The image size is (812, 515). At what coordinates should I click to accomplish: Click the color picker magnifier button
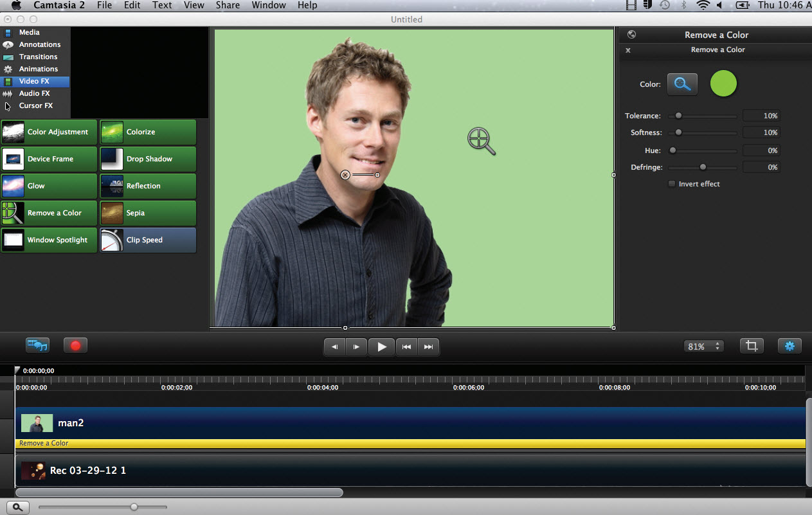click(x=682, y=84)
